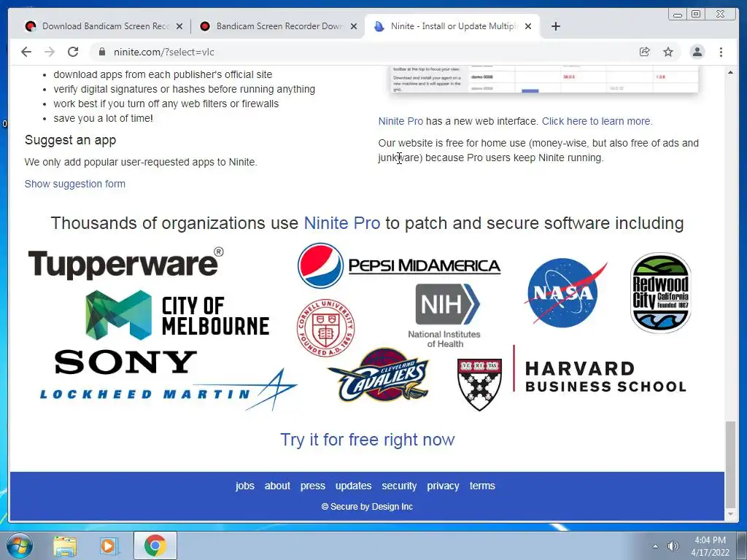Click the Lockheed Martin logo

pyautogui.click(x=168, y=391)
